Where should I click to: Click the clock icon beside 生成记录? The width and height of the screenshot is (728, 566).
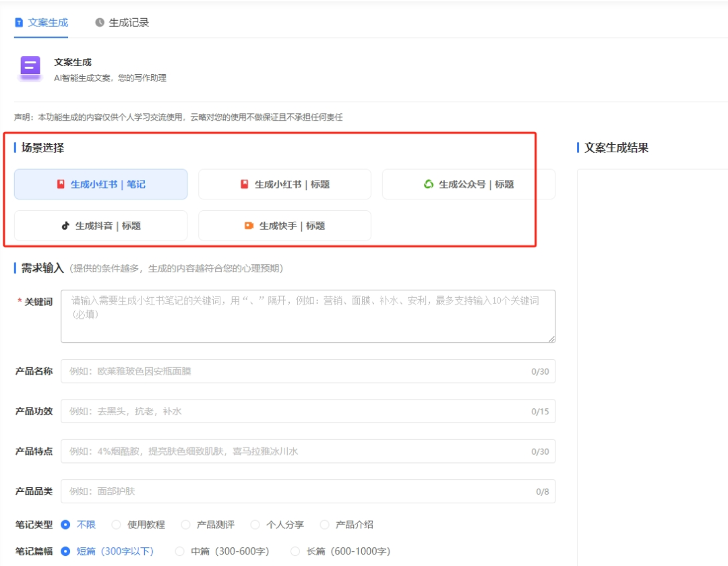99,22
